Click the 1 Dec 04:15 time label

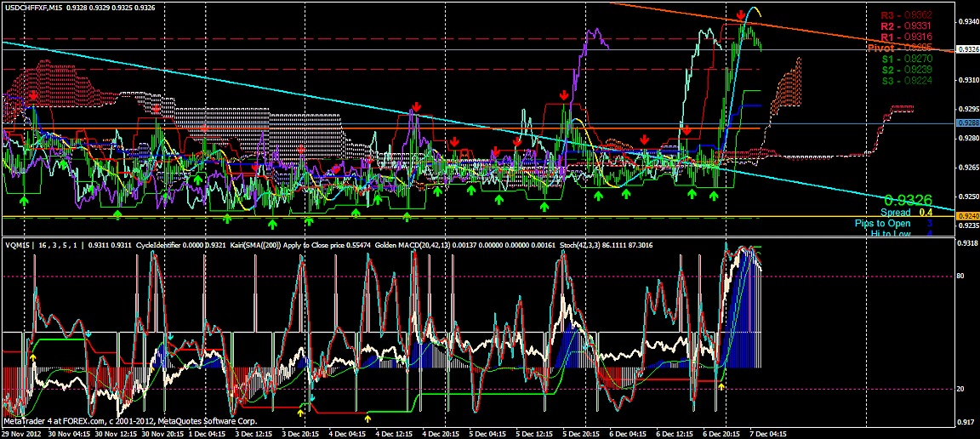coord(208,433)
